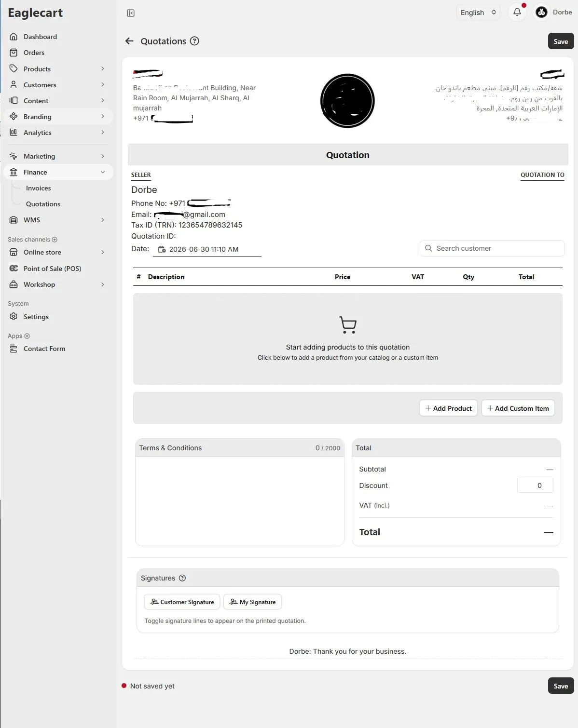This screenshot has height=728, width=578.
Task: Click the Eaglecart logo text
Action: [35, 13]
